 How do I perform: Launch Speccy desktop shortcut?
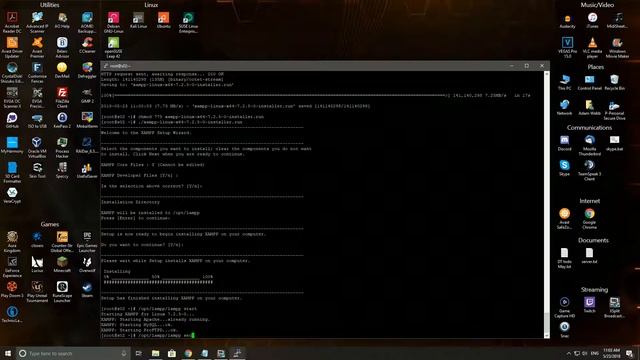pos(62,170)
